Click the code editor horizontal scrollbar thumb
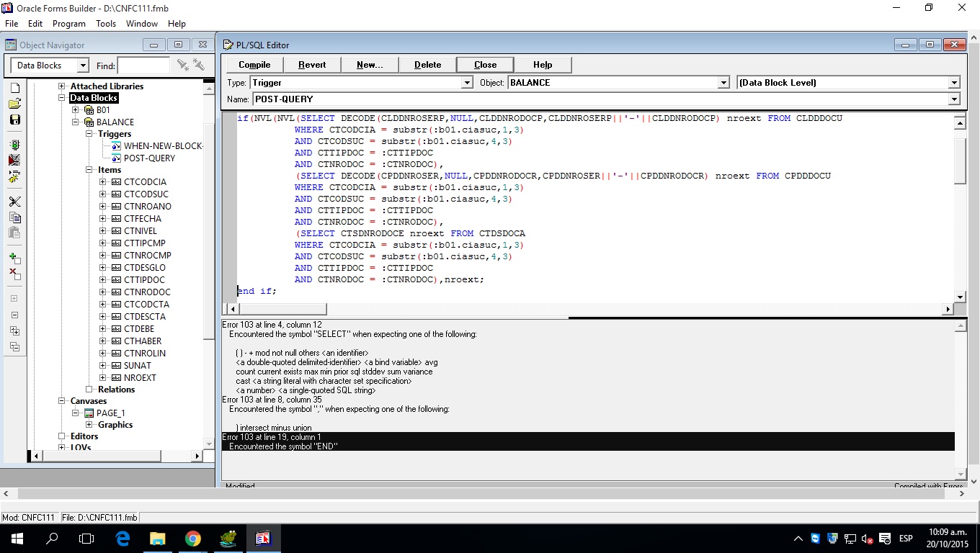The image size is (980, 553). pos(282,309)
